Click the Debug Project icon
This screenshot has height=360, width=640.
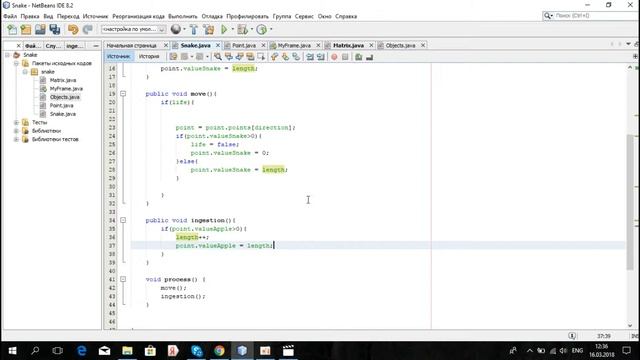point(242,29)
